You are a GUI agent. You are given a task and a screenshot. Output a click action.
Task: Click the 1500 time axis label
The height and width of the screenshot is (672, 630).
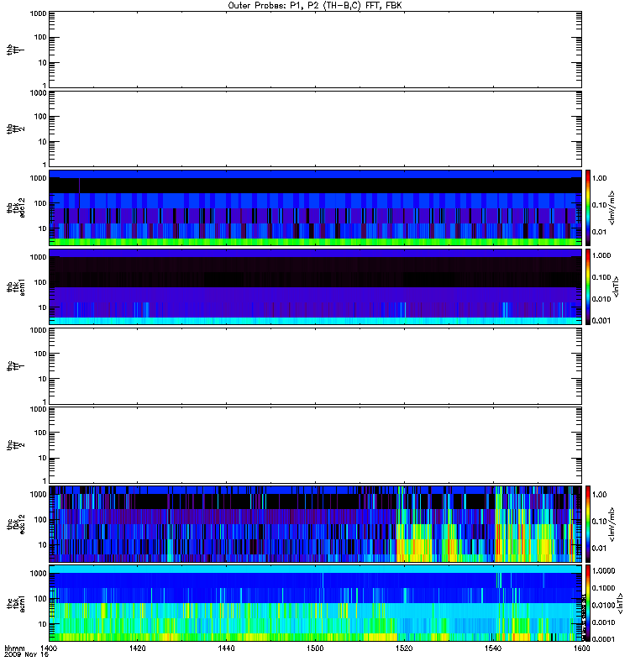click(315, 648)
